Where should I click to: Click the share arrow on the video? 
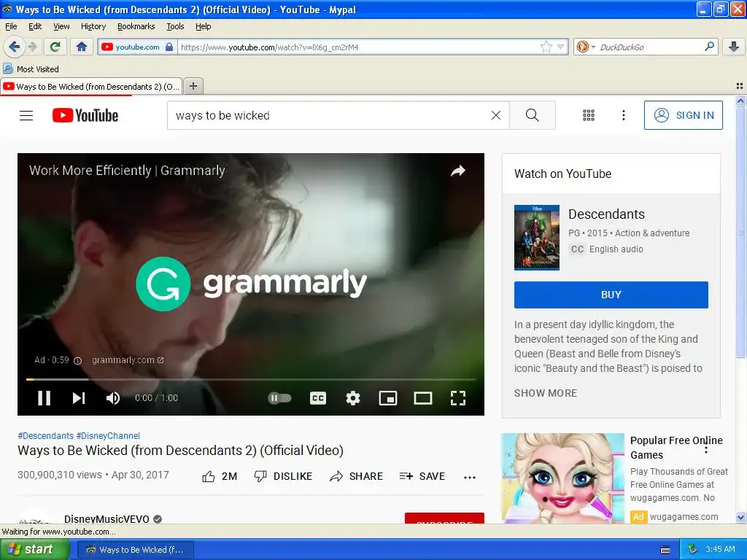[458, 171]
